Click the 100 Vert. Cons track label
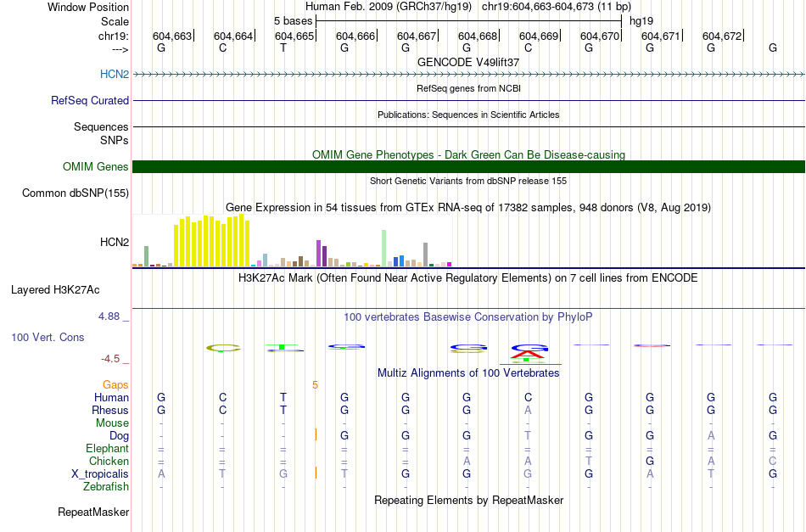The image size is (806, 532). pyautogui.click(x=48, y=338)
